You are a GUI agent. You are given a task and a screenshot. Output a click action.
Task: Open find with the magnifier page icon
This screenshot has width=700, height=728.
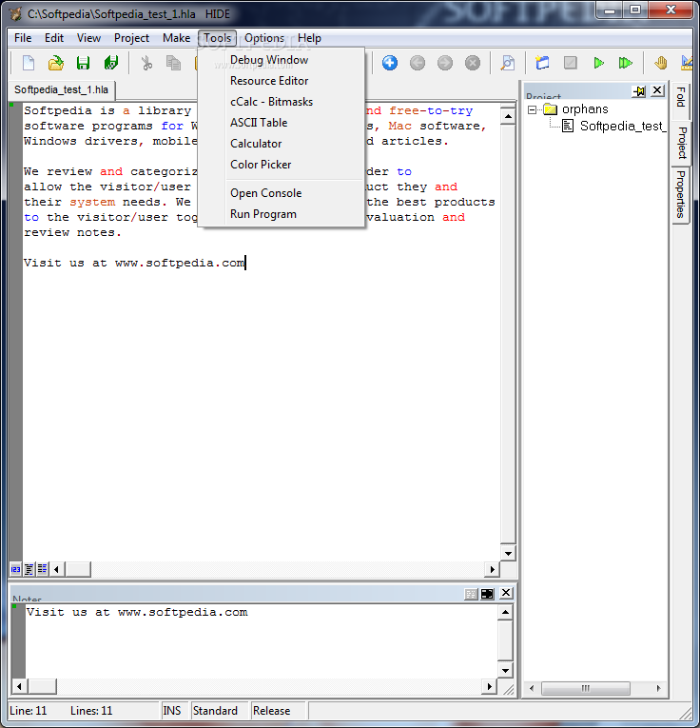508,63
